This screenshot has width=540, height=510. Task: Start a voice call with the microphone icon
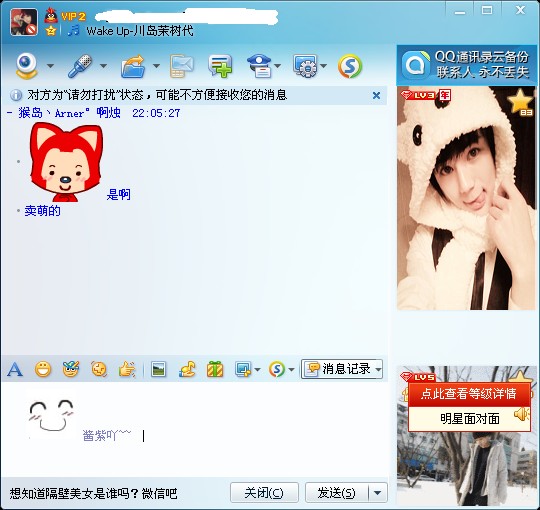[80, 65]
